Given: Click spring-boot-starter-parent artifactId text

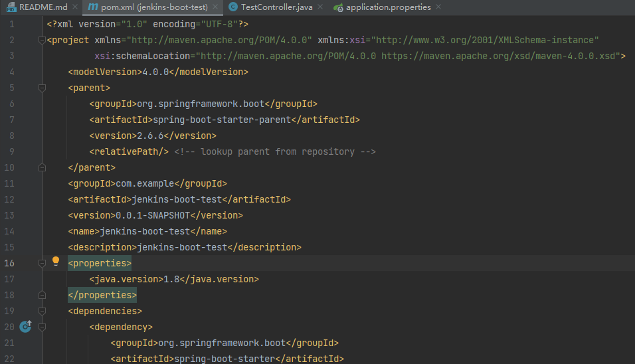Looking at the screenshot, I should [222, 120].
